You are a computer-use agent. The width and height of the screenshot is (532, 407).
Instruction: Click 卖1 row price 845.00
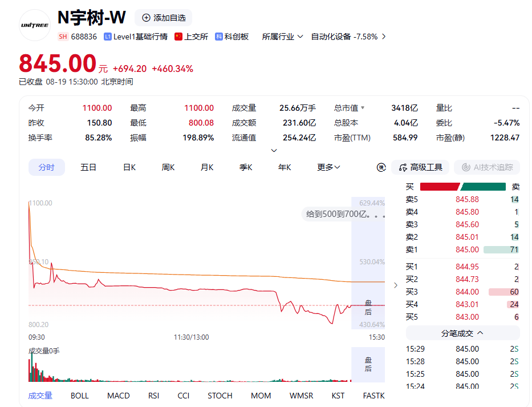coord(467,249)
